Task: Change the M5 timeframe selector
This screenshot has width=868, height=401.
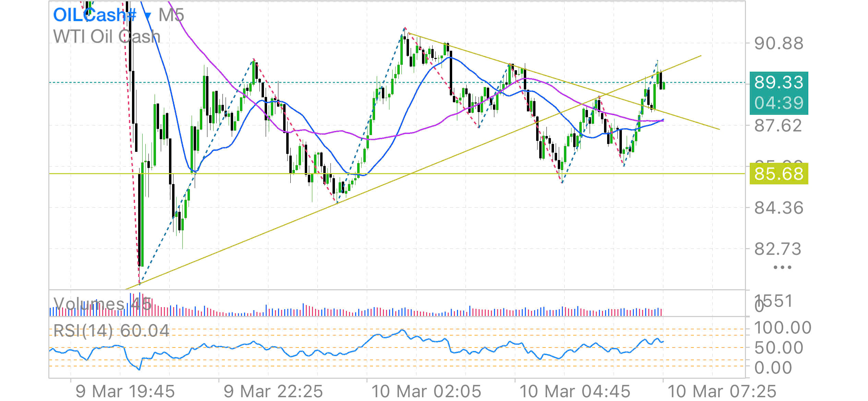Action: click(x=171, y=15)
